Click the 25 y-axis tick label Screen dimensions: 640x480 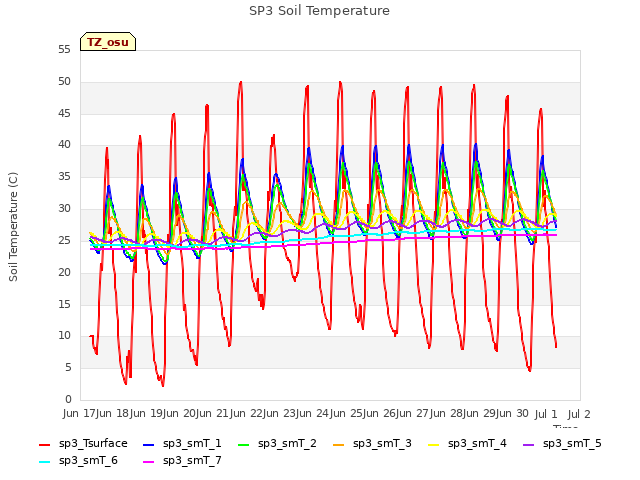(64, 240)
